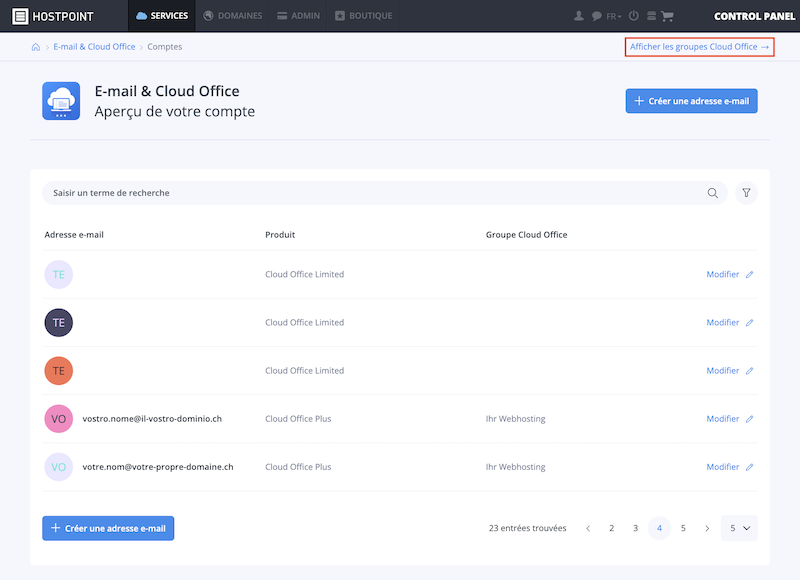Go to page 3 in pagination
This screenshot has height=580, width=800.
(x=635, y=528)
